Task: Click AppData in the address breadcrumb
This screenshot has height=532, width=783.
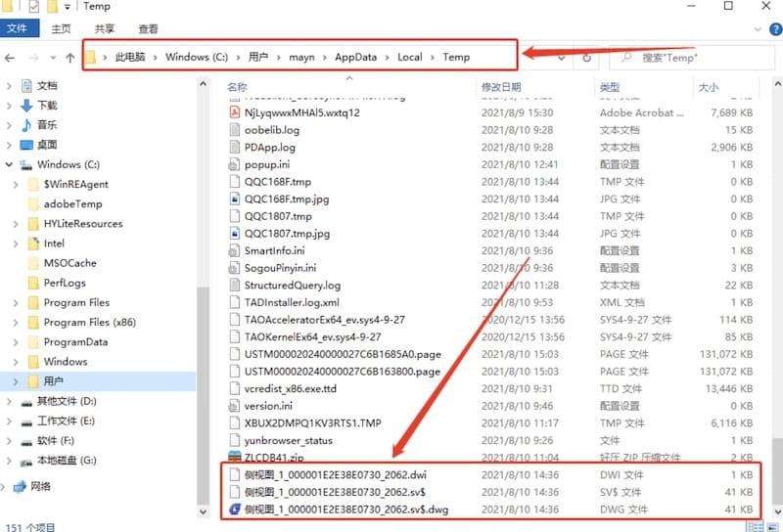Action: pos(355,57)
